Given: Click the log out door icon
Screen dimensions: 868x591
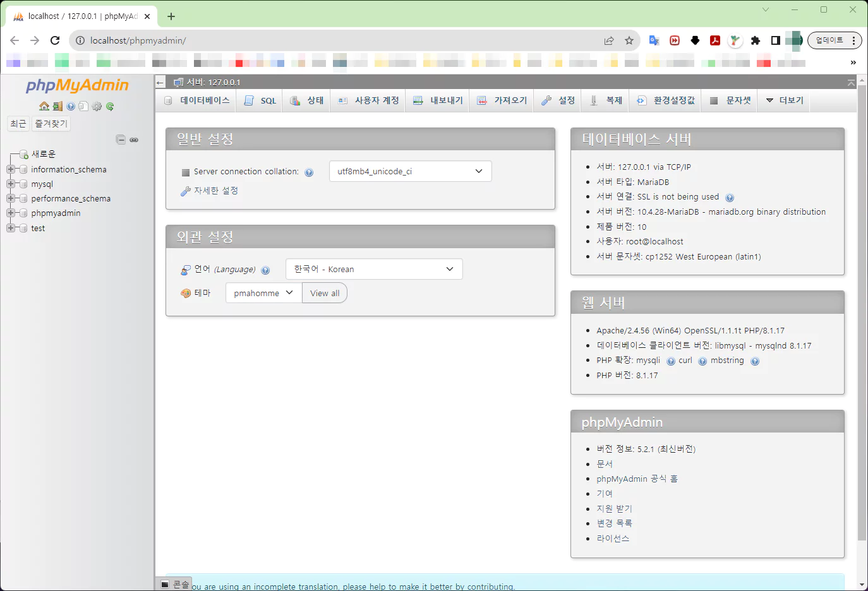Looking at the screenshot, I should pyautogui.click(x=57, y=106).
